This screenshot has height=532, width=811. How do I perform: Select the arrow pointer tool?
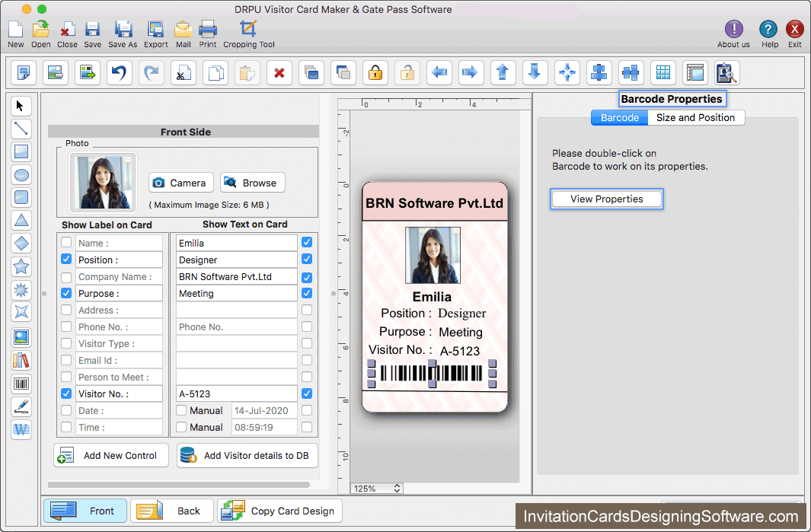click(x=21, y=106)
